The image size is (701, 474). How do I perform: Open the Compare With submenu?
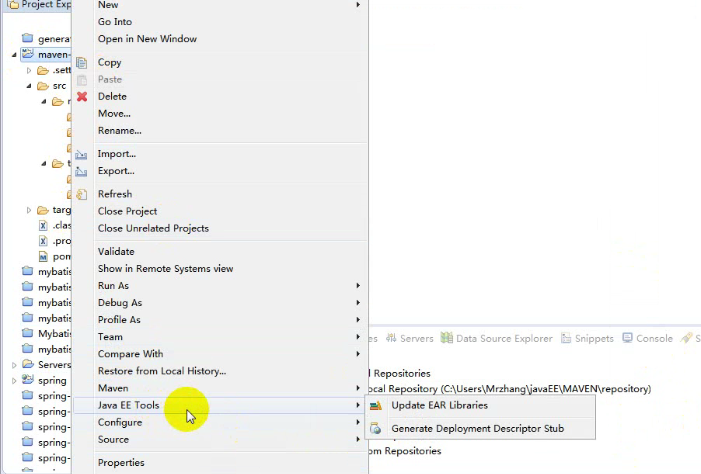point(220,354)
